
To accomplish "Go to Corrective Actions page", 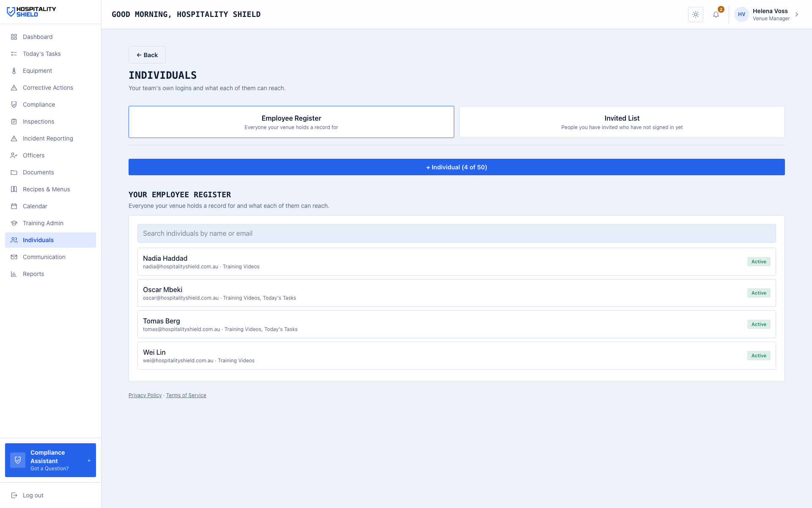I will click(50, 88).
